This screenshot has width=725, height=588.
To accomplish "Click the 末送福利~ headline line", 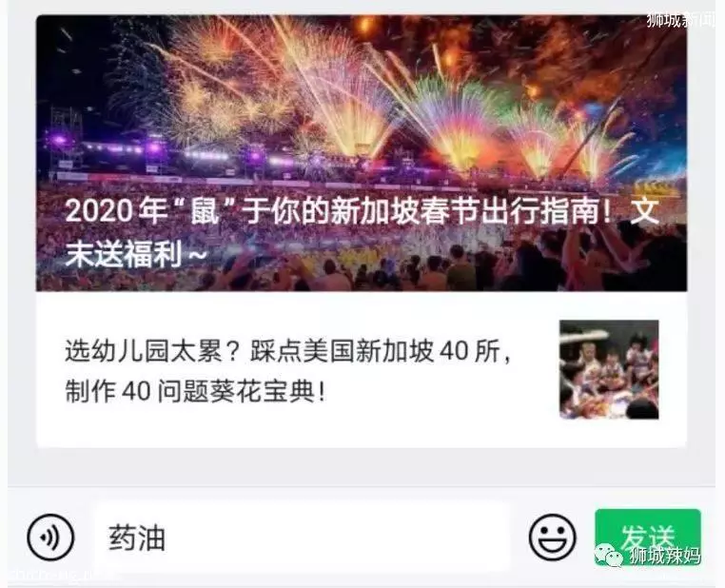I will coord(135,253).
